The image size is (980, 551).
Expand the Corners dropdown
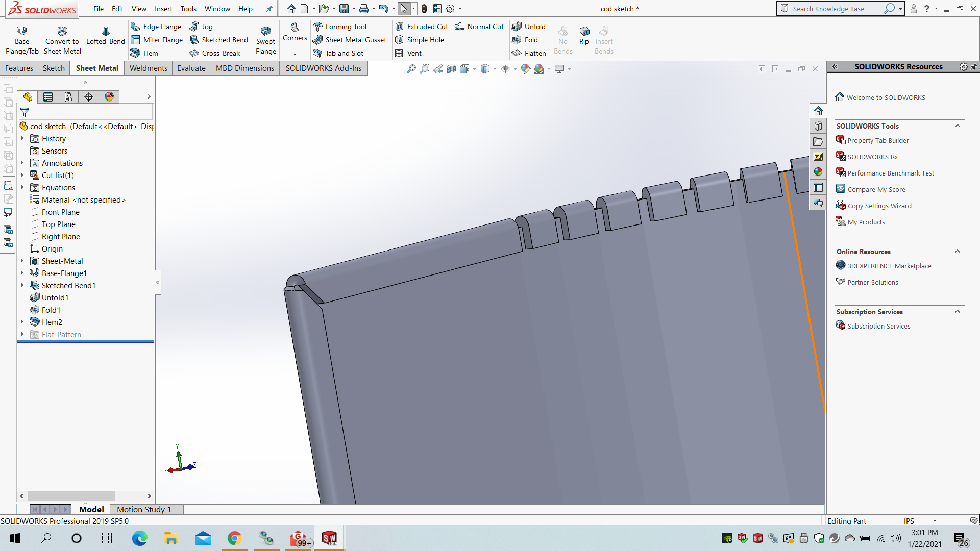click(295, 54)
